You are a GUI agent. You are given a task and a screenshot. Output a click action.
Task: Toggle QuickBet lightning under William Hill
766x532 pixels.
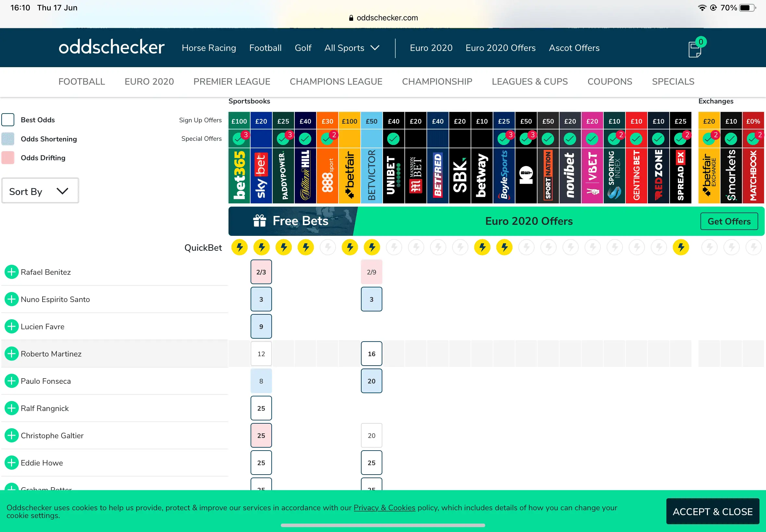[305, 247]
